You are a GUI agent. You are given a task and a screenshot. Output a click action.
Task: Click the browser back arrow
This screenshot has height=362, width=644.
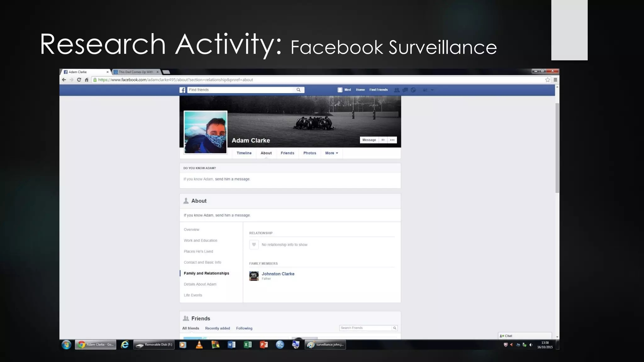pos(64,80)
